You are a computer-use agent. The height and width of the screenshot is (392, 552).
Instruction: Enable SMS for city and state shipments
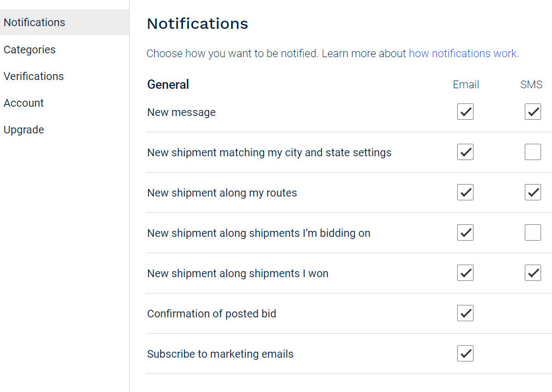533,152
